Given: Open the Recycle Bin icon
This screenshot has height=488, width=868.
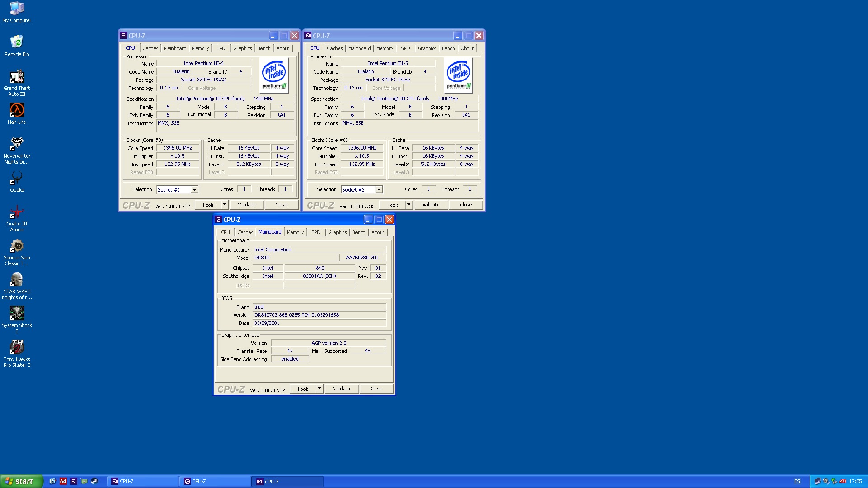Looking at the screenshot, I should (17, 46).
